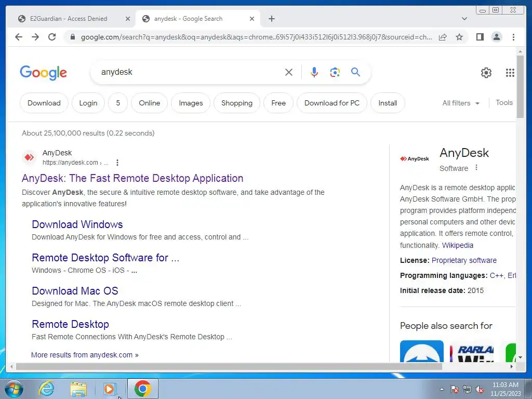Open search Tools

504,102
